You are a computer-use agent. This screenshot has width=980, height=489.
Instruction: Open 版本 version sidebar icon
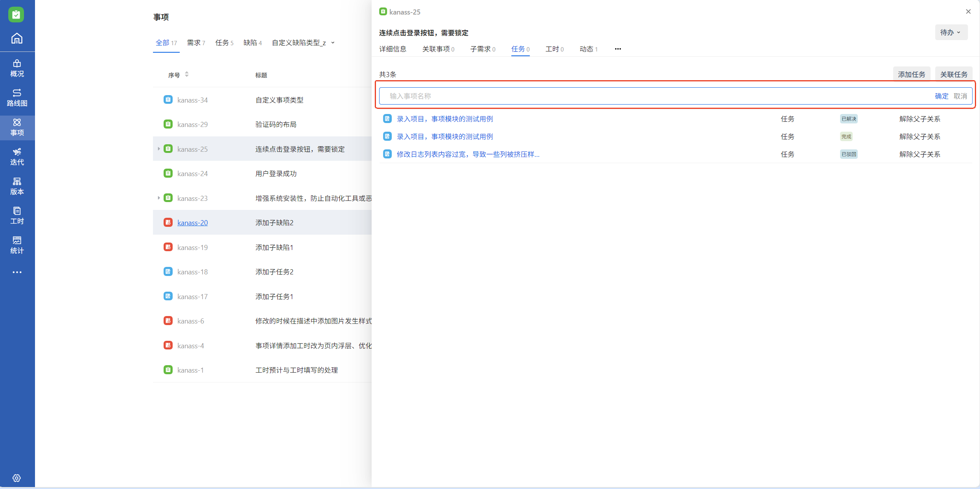[17, 186]
